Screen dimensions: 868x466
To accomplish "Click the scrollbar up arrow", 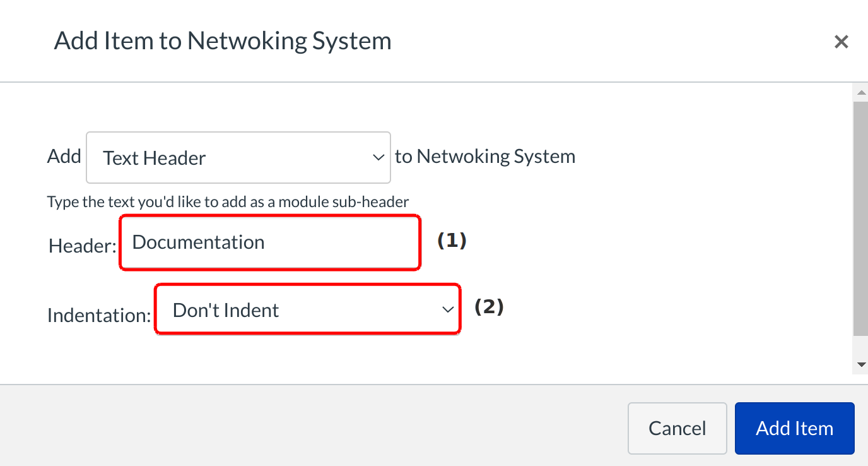I will point(860,93).
